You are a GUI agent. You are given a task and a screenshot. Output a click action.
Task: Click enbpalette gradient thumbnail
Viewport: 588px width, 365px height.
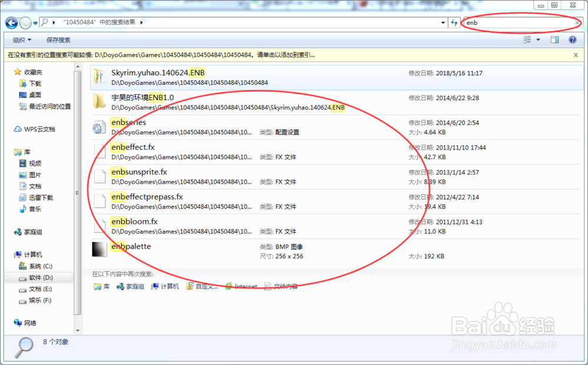(x=99, y=250)
